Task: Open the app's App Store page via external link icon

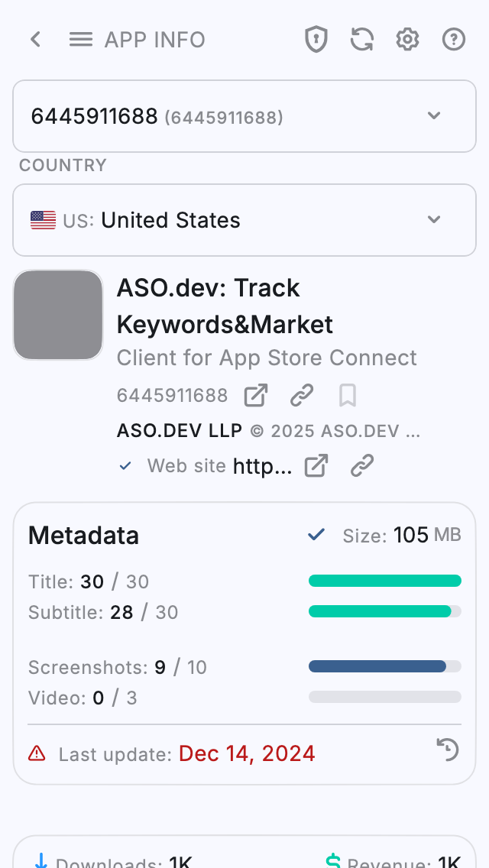Action: point(255,395)
